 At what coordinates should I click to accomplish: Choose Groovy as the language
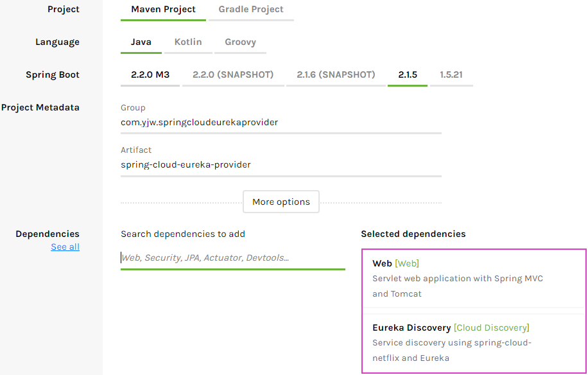click(x=240, y=42)
